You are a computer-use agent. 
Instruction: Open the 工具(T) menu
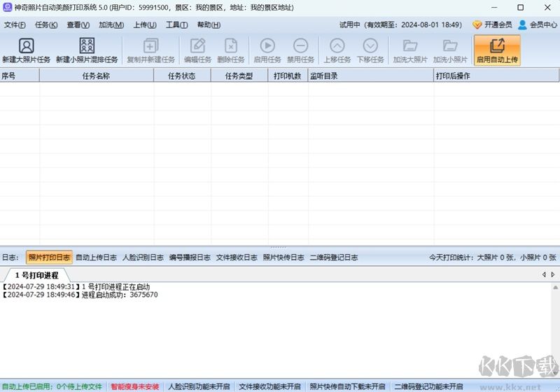click(176, 25)
